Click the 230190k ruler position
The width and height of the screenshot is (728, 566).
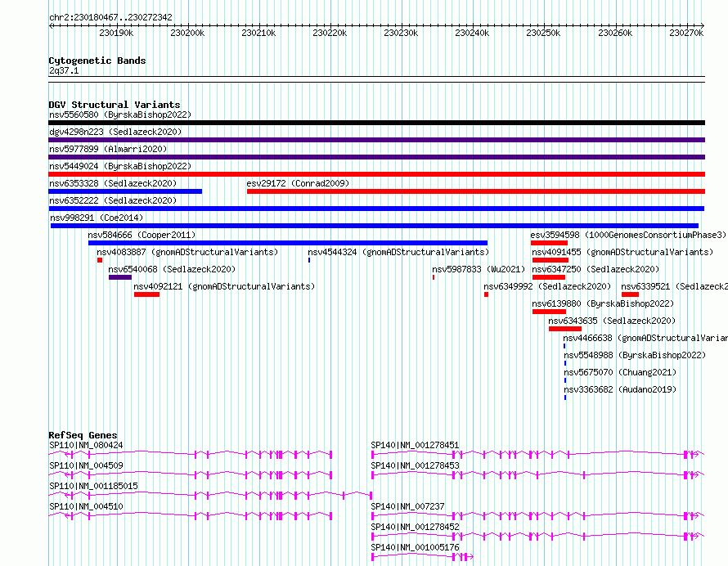[116, 33]
